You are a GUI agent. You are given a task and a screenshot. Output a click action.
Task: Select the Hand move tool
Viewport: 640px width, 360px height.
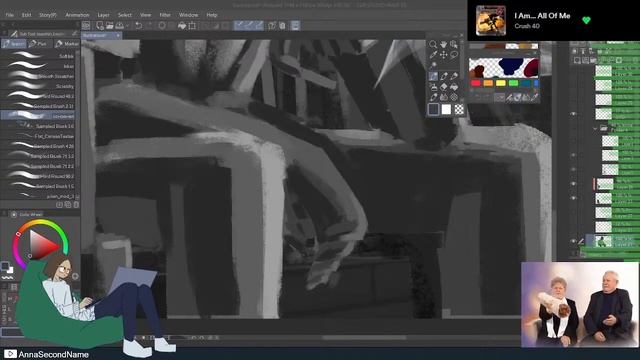point(444,44)
